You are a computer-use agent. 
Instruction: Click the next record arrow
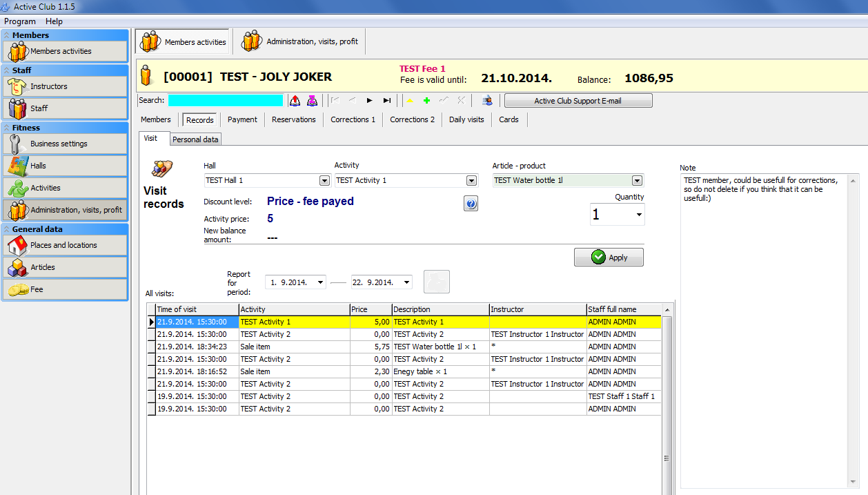370,101
